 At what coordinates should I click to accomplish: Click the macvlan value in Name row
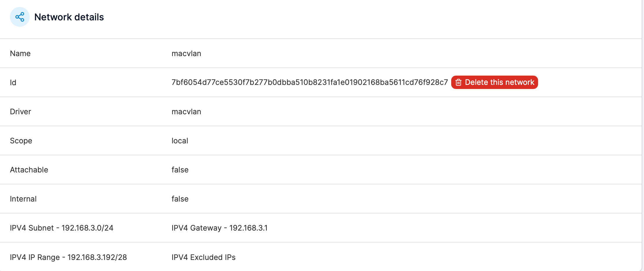coord(186,54)
